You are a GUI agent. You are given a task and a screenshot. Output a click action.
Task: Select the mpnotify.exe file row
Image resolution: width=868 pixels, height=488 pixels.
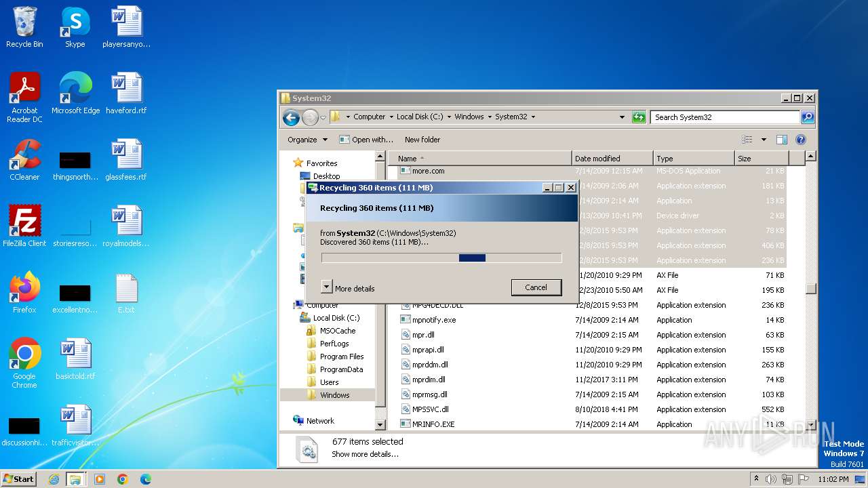coord(592,320)
